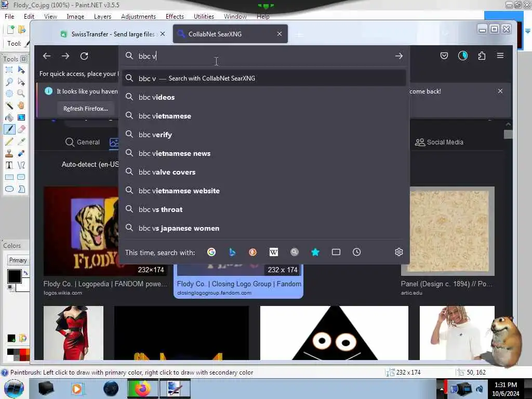532x399 pixels.
Task: Click the go arrow in the address bar
Action: pos(398,56)
